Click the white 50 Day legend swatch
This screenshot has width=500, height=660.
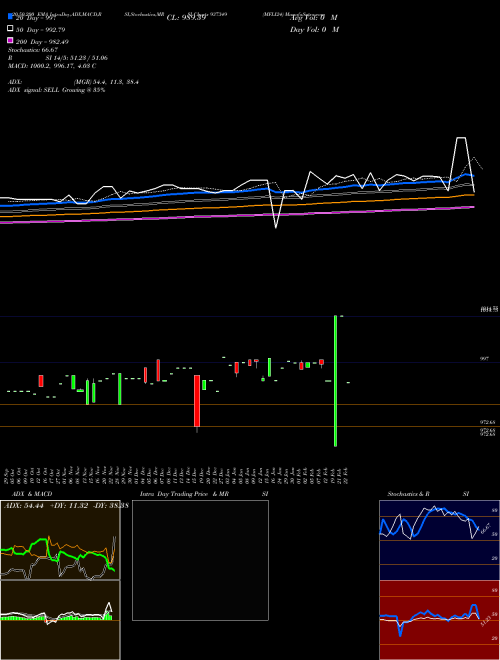[x=11, y=29]
